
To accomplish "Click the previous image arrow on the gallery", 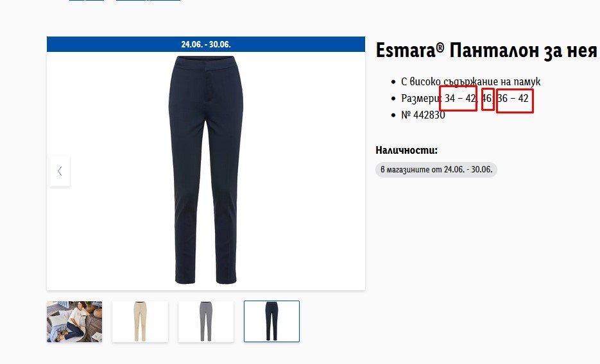I will [60, 171].
